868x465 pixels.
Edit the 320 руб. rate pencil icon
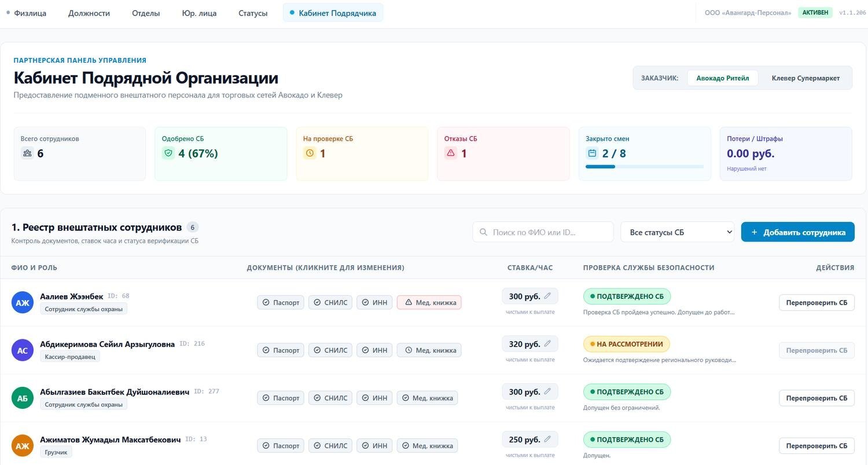click(x=547, y=343)
